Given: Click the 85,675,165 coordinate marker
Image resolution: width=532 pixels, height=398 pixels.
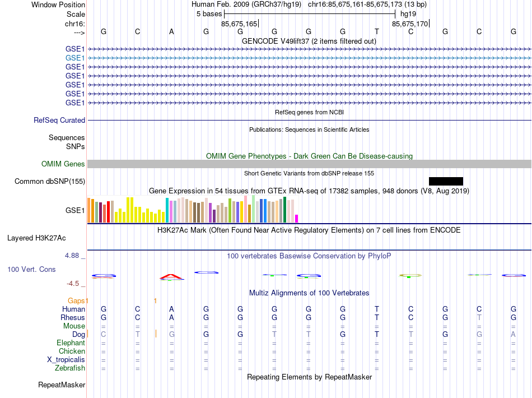Looking at the screenshot, I should pos(239,24).
